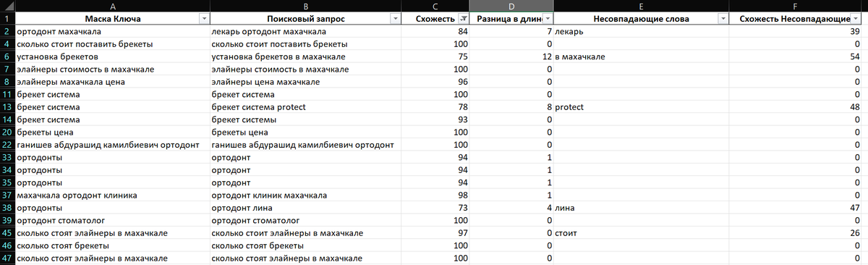Click similarity value 84 in row 2
Image resolution: width=868 pixels, height=265 pixels.
(435, 32)
